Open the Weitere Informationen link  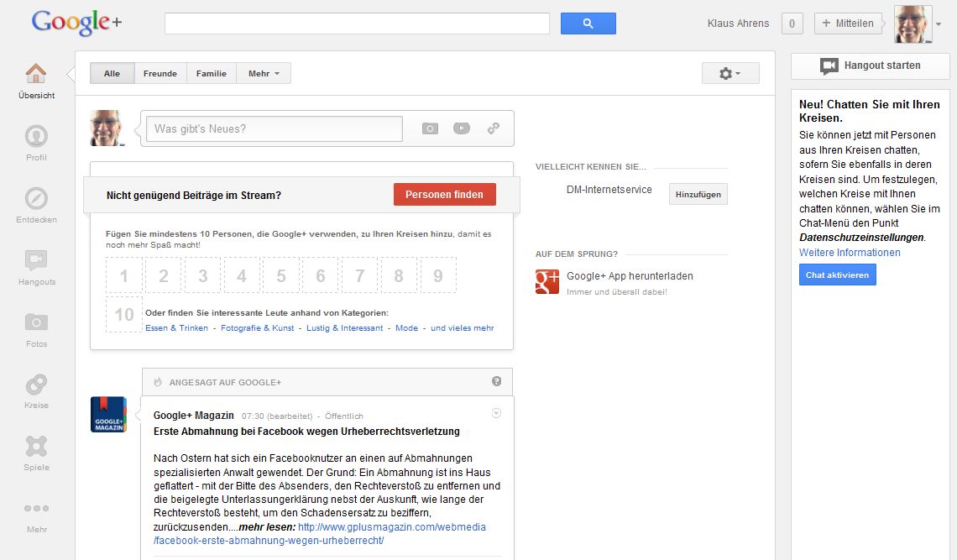point(850,252)
